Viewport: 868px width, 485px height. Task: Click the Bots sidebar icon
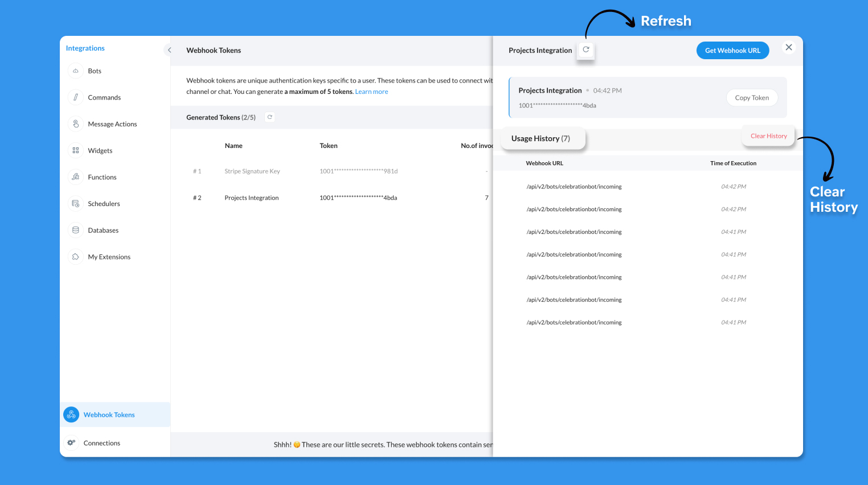point(75,71)
